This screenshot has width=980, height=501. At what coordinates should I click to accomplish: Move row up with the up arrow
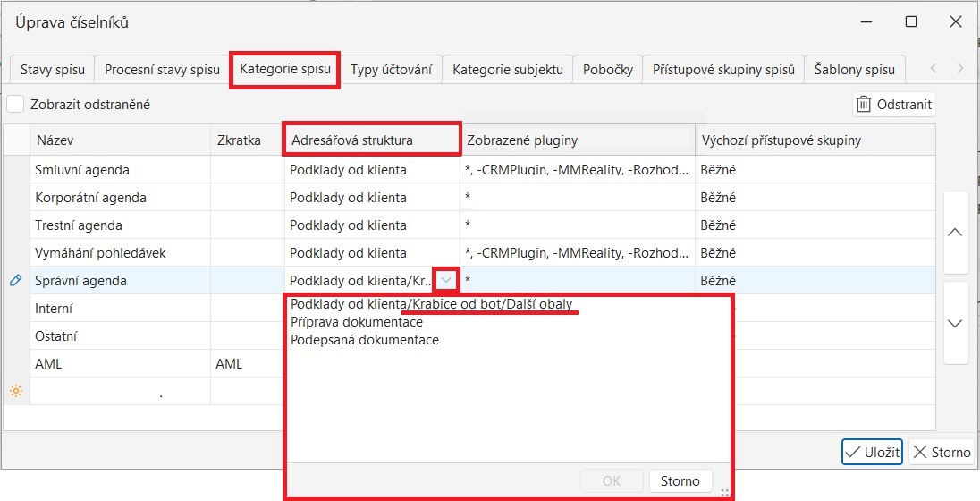point(955,233)
